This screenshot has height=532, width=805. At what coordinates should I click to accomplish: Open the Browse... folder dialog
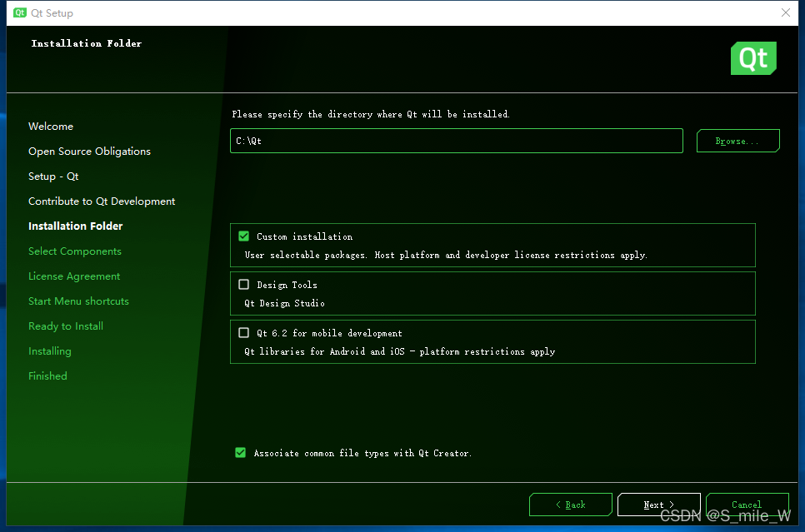tap(737, 141)
